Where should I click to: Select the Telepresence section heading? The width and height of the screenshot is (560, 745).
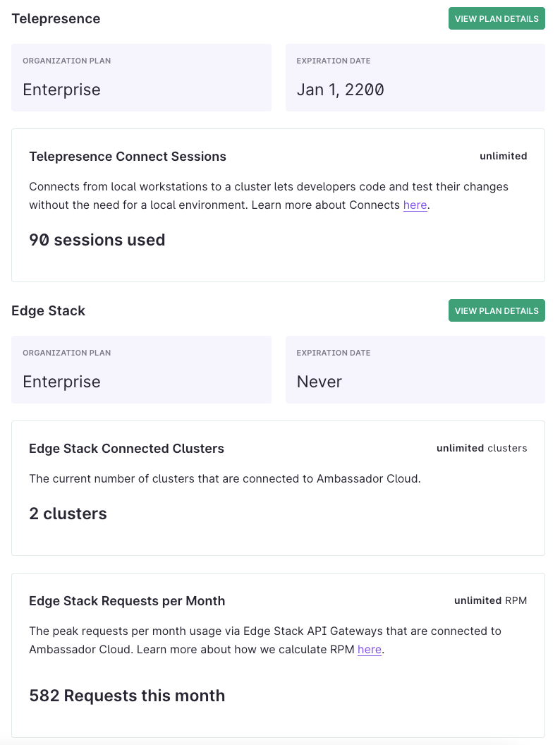click(56, 18)
